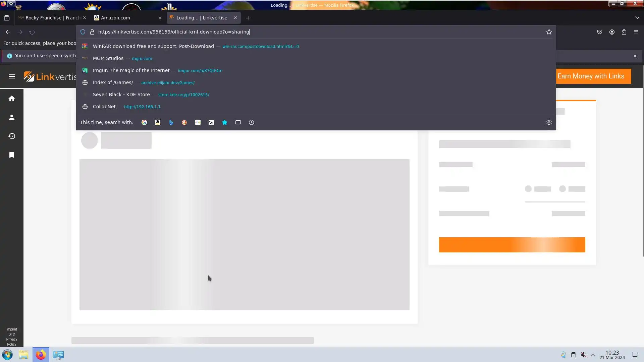Click the orange loading action bar

click(512, 245)
